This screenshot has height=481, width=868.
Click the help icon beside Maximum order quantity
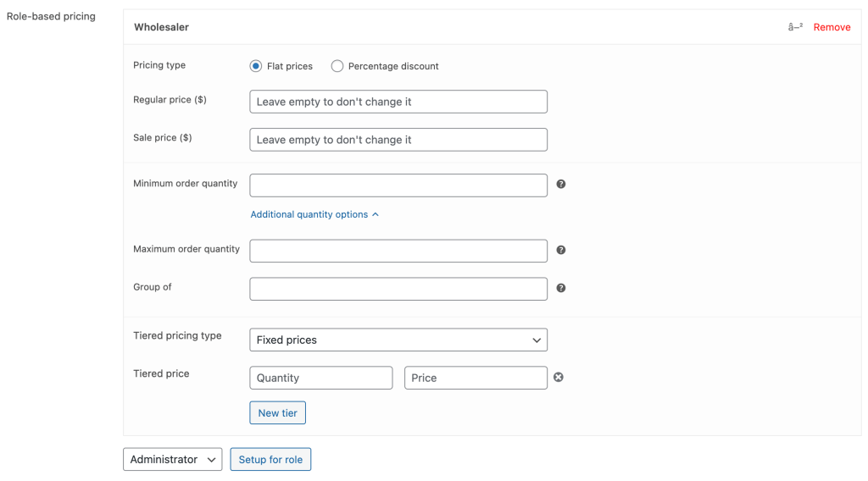click(560, 250)
